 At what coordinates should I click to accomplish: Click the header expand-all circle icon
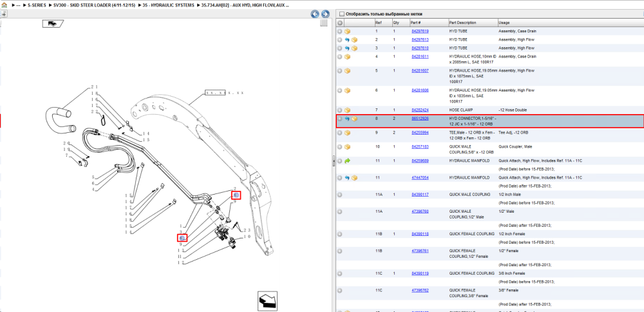[x=339, y=23]
